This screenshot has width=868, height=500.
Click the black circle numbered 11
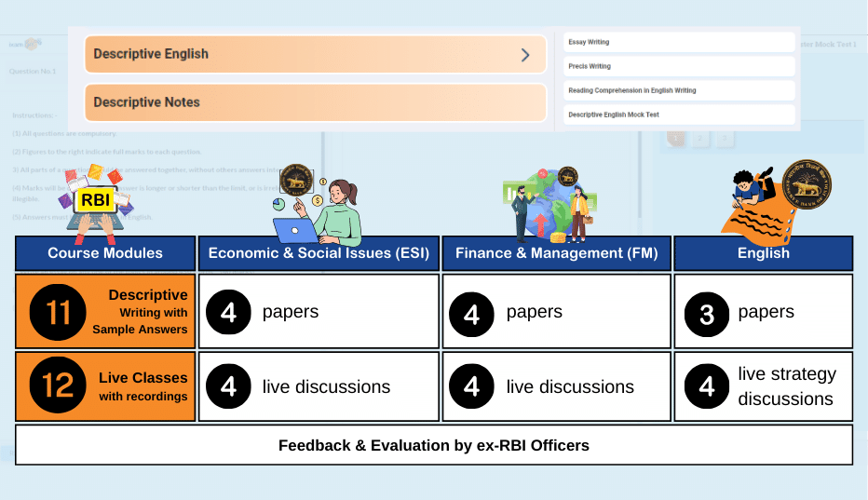pos(58,312)
